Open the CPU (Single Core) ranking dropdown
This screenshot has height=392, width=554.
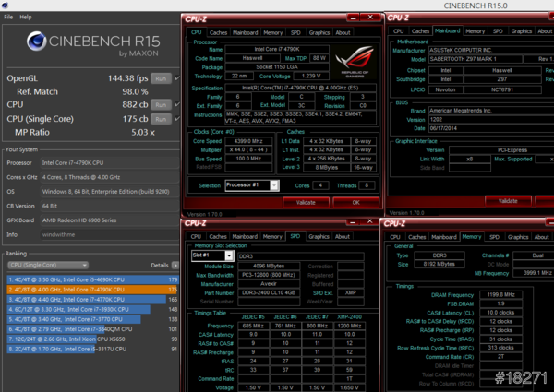pyautogui.click(x=47, y=265)
